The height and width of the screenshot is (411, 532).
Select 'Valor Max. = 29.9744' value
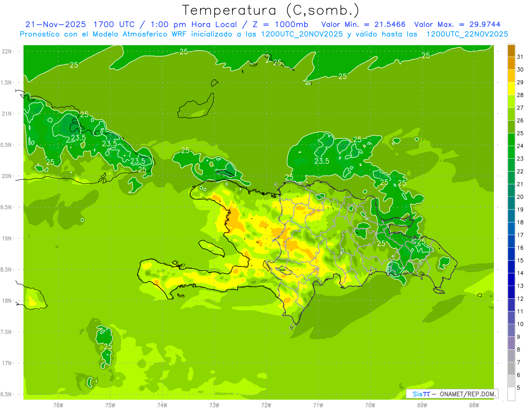point(457,24)
